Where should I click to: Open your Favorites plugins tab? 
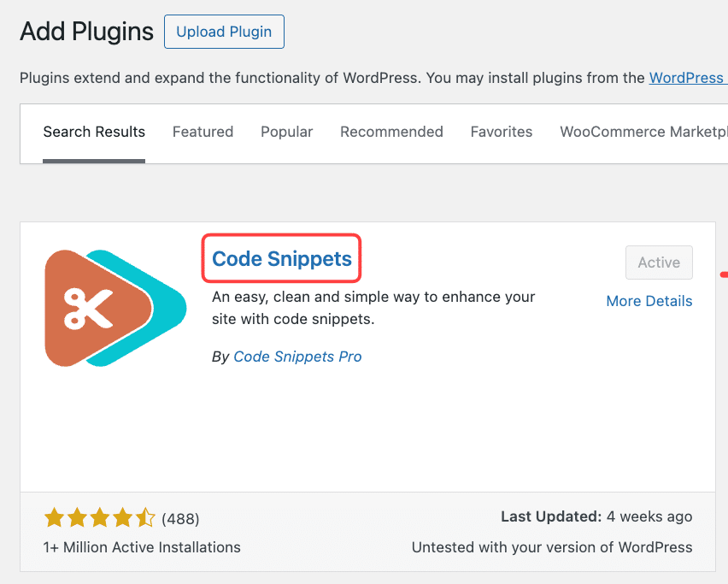tap(502, 132)
